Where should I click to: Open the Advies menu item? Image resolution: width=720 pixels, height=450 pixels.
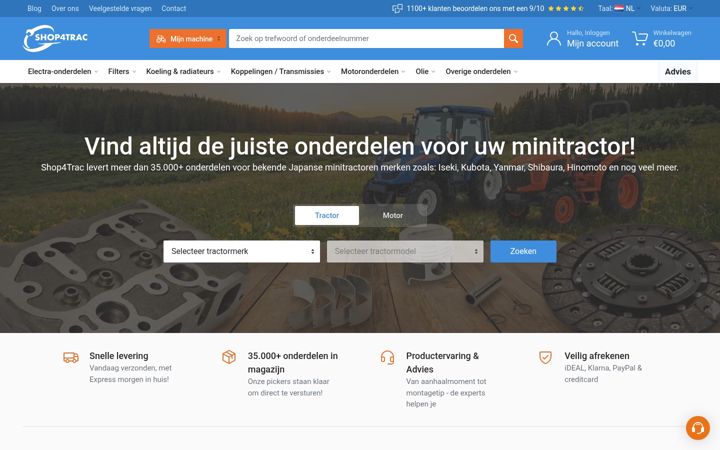[678, 72]
